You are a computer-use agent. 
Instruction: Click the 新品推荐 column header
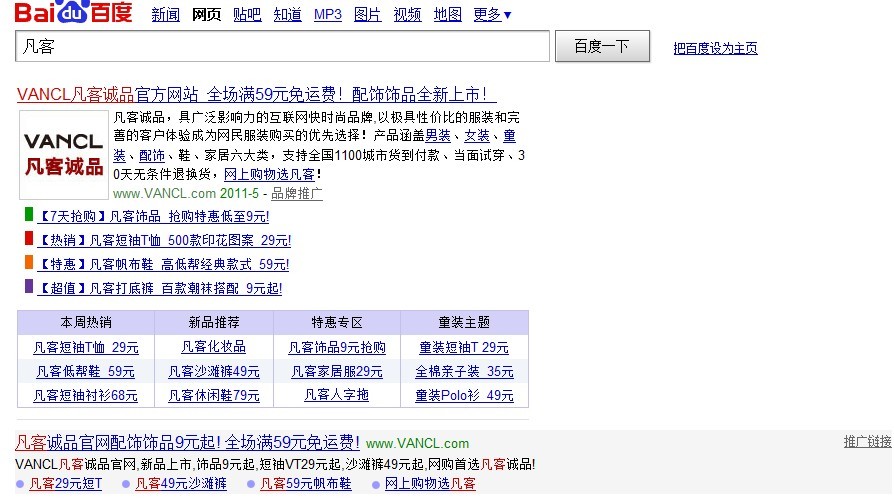point(214,323)
